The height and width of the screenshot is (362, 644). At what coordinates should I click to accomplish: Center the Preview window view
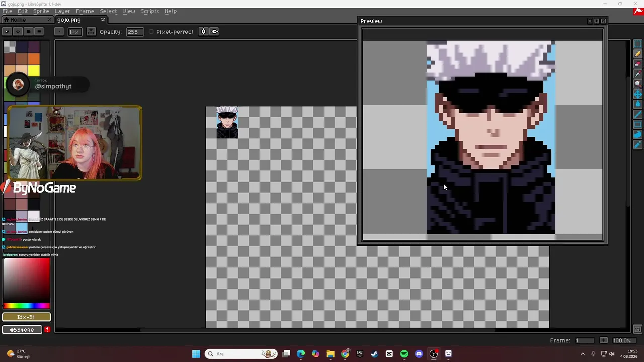coord(590,21)
